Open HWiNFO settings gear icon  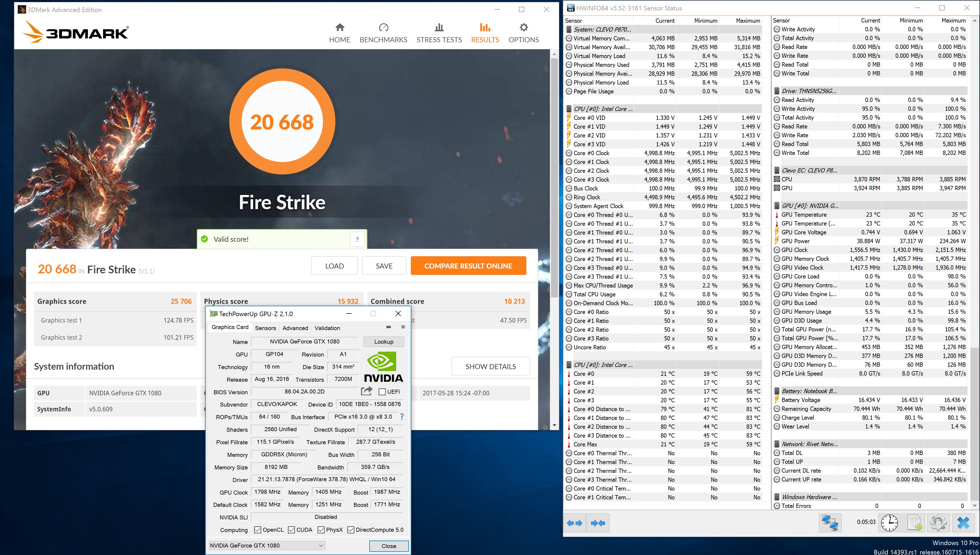(x=939, y=523)
